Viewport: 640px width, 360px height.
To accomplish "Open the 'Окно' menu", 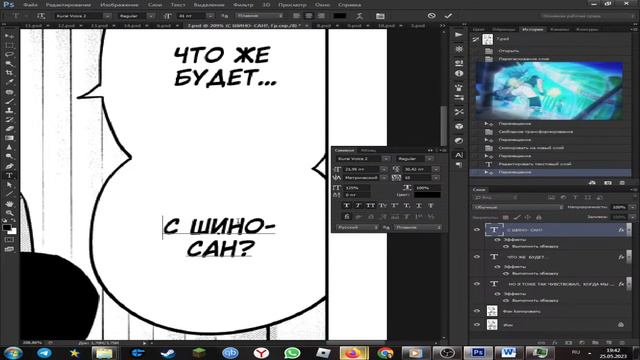I will tap(322, 5).
